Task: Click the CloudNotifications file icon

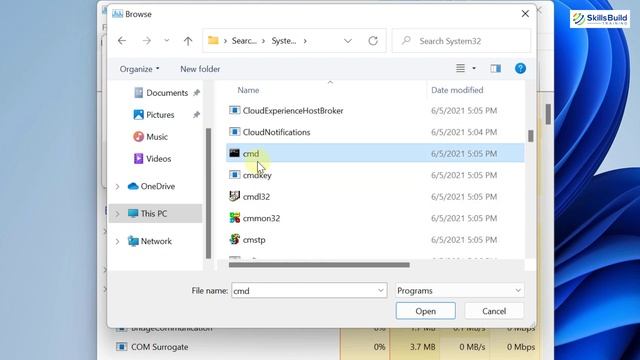Action: pyautogui.click(x=234, y=131)
